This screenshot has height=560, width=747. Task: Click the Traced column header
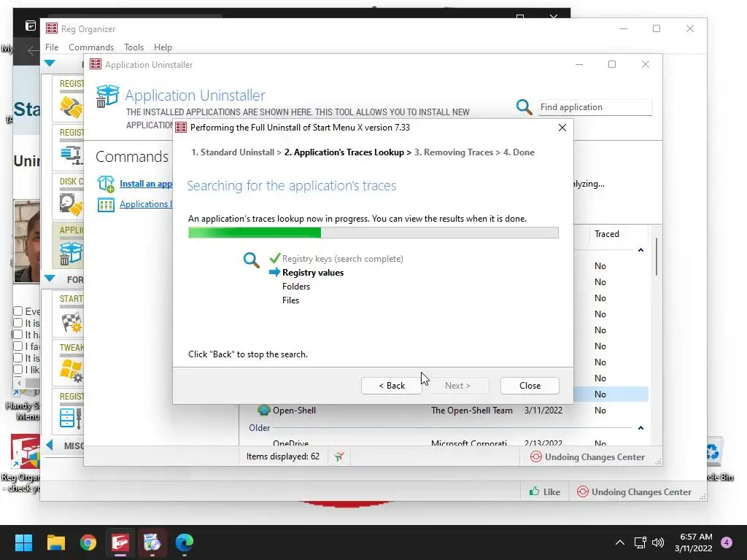click(x=606, y=234)
